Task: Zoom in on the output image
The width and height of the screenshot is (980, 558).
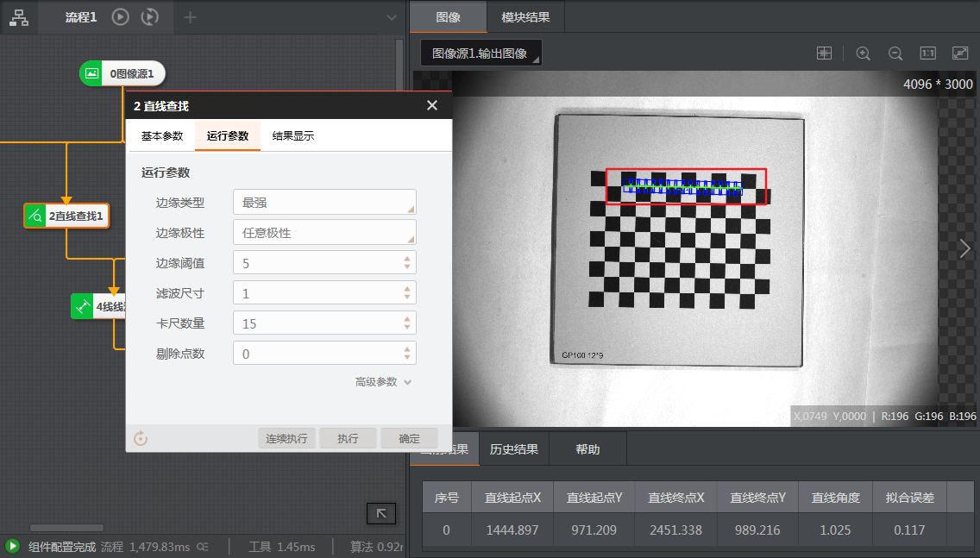Action: pyautogui.click(x=863, y=53)
